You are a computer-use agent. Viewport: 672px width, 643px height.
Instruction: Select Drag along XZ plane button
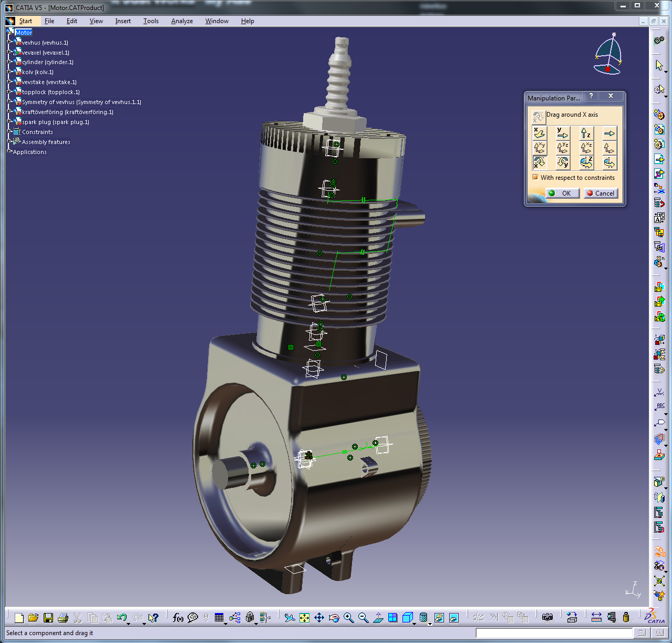(x=586, y=148)
